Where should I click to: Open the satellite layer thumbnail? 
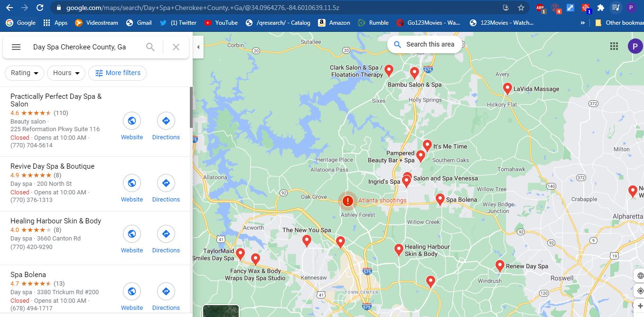(221, 311)
